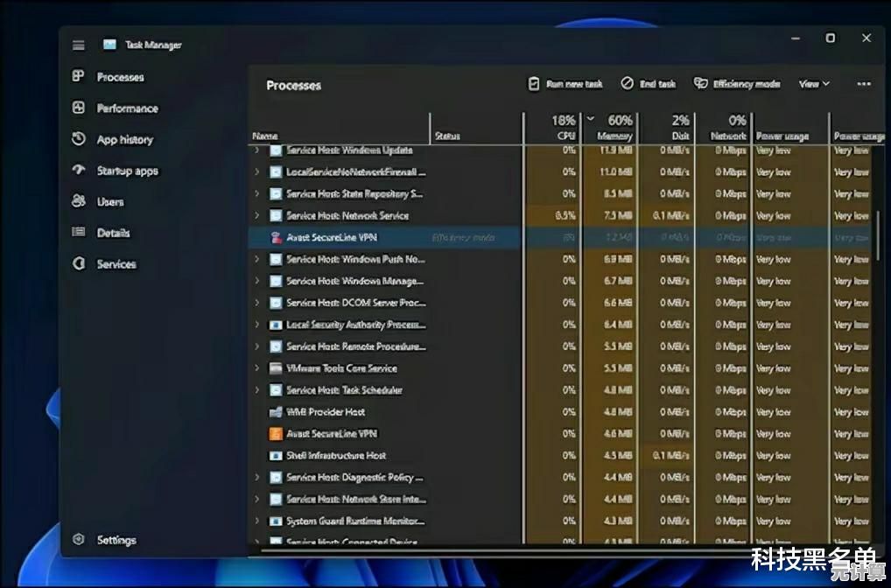Open the Startup apps icon

click(x=79, y=171)
